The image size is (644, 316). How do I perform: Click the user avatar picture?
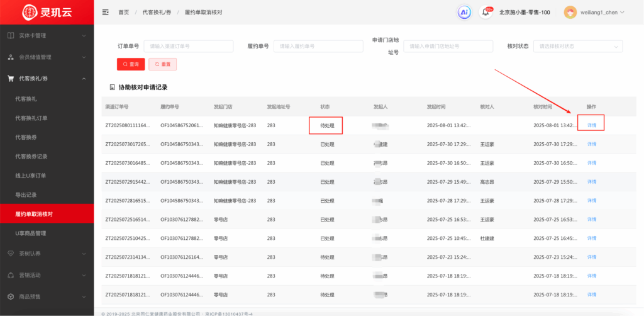570,12
